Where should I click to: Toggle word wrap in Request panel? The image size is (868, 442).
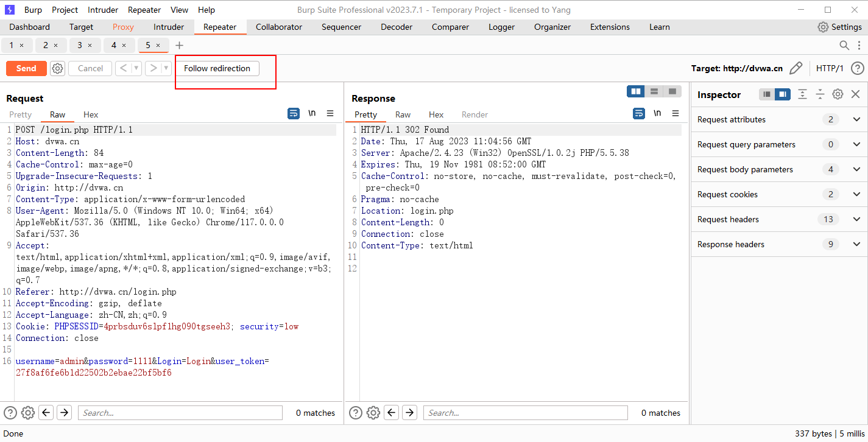coord(294,114)
